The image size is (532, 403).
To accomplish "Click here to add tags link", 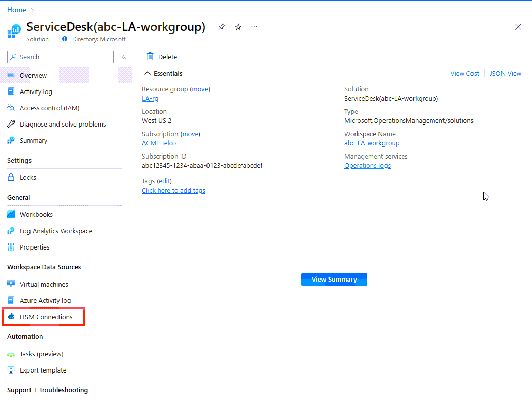I will 174,190.
